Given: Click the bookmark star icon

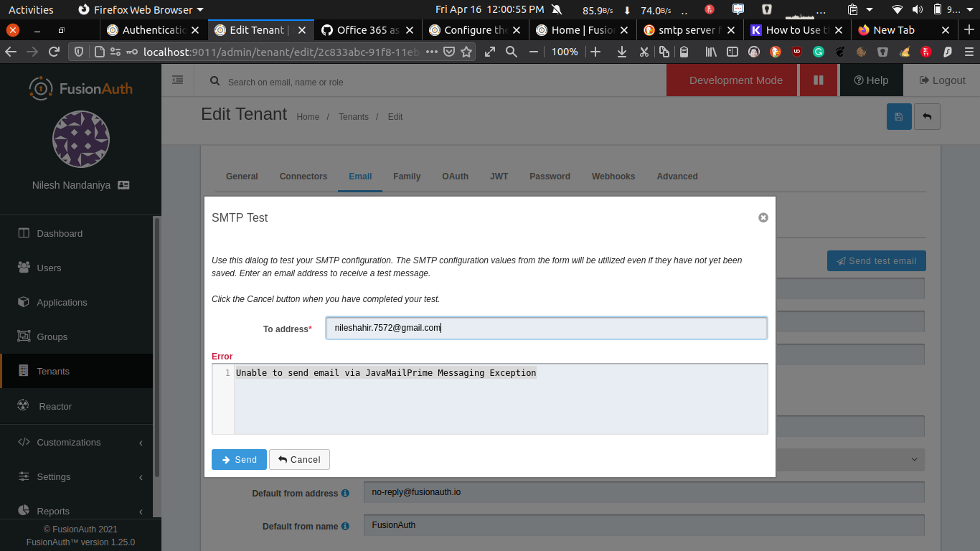Looking at the screenshot, I should point(466,52).
